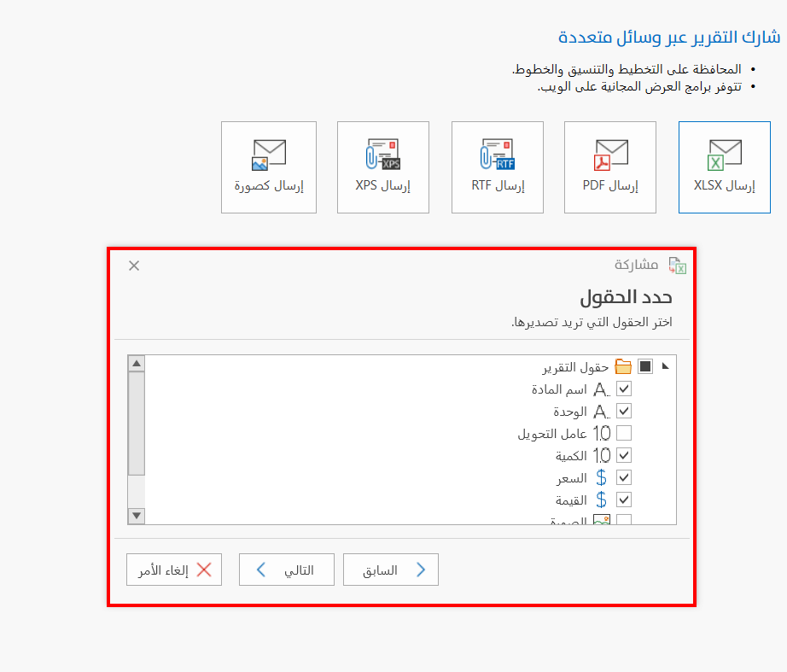This screenshot has height=672, width=787.
Task: Click the 1.0 number icon next to الكمية
Action: click(600, 455)
